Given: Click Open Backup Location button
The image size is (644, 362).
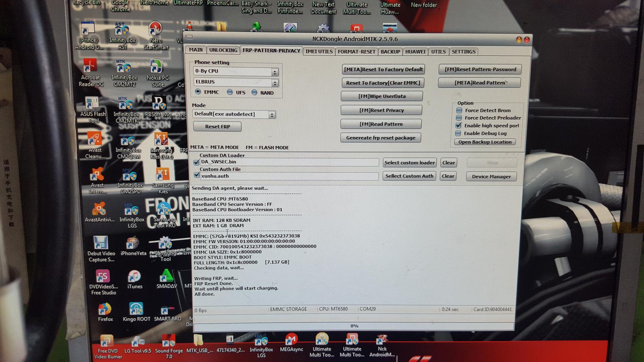Looking at the screenshot, I should (485, 142).
